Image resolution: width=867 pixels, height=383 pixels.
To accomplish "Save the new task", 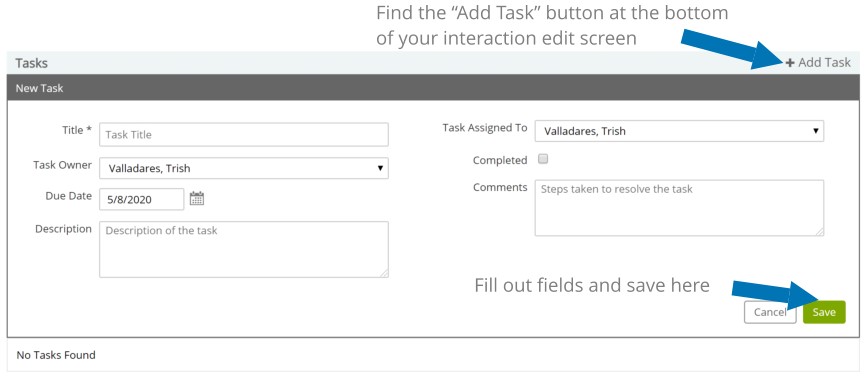I will point(824,312).
